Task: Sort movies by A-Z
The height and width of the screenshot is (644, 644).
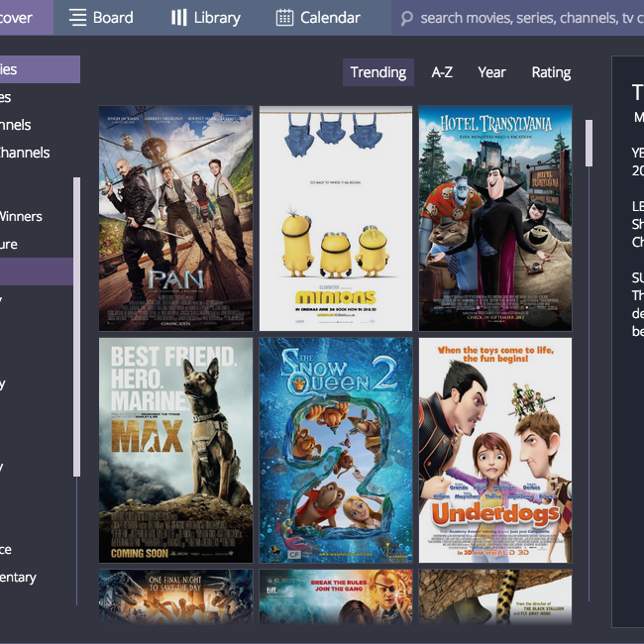Action: (442, 72)
